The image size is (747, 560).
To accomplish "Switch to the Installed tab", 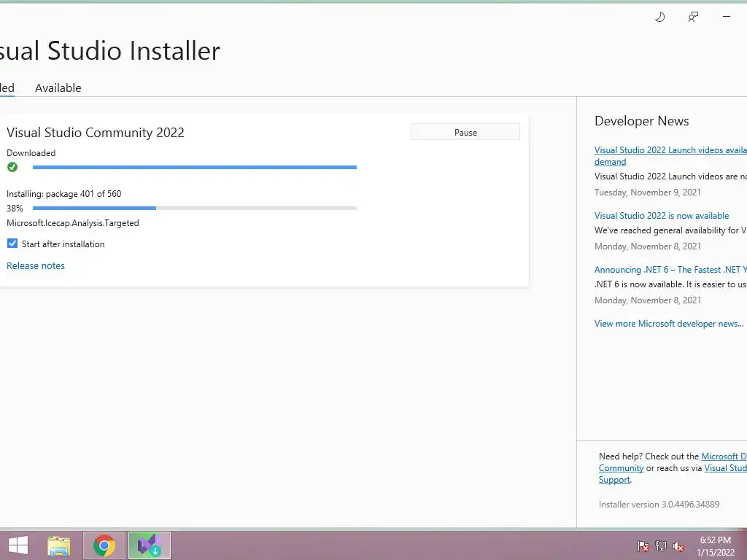I will coord(7,88).
